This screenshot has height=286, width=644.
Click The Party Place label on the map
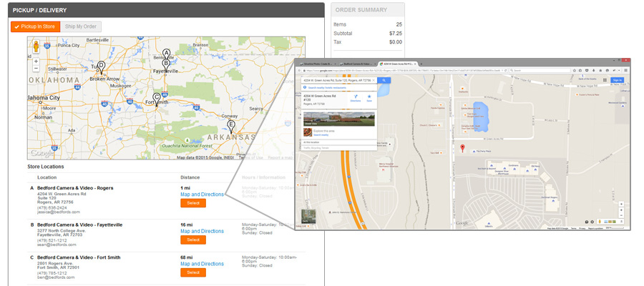click(x=484, y=152)
